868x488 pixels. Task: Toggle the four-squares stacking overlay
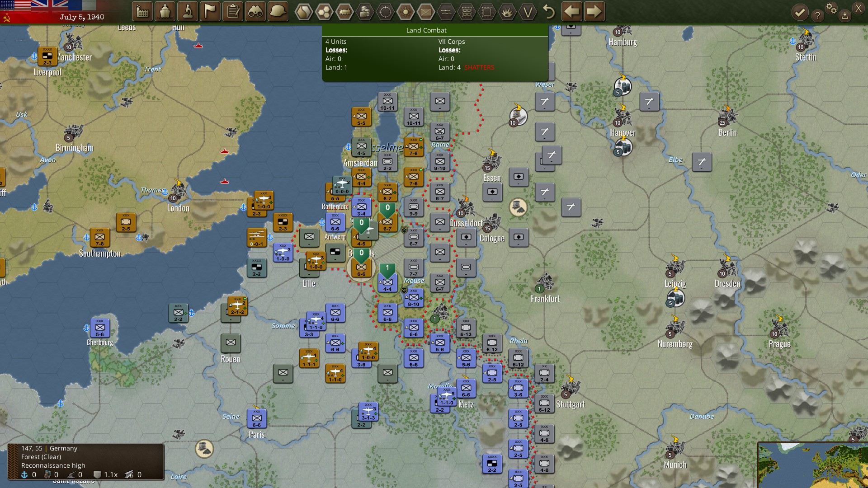click(467, 12)
